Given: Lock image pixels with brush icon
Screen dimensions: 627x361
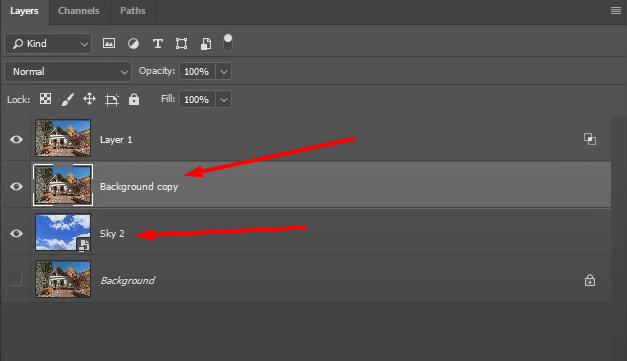Looking at the screenshot, I should point(68,99).
